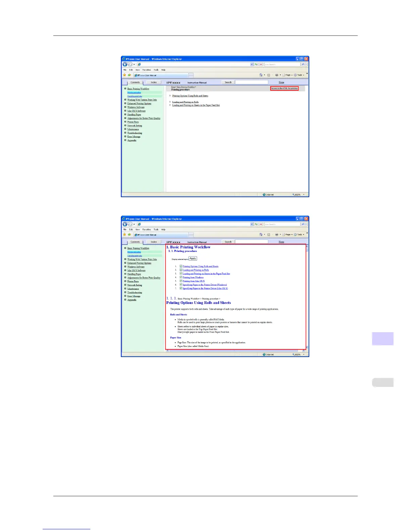Screen dimensions: 411x532
Task: Click vertical scrollbar down arrow in lower window
Action: pyautogui.click(x=307, y=347)
